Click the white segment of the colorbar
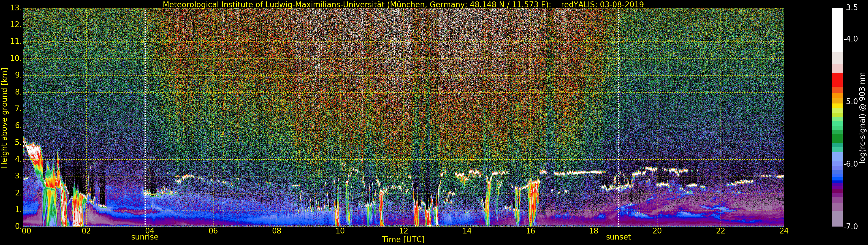This screenshot has width=868, height=245. 837,30
